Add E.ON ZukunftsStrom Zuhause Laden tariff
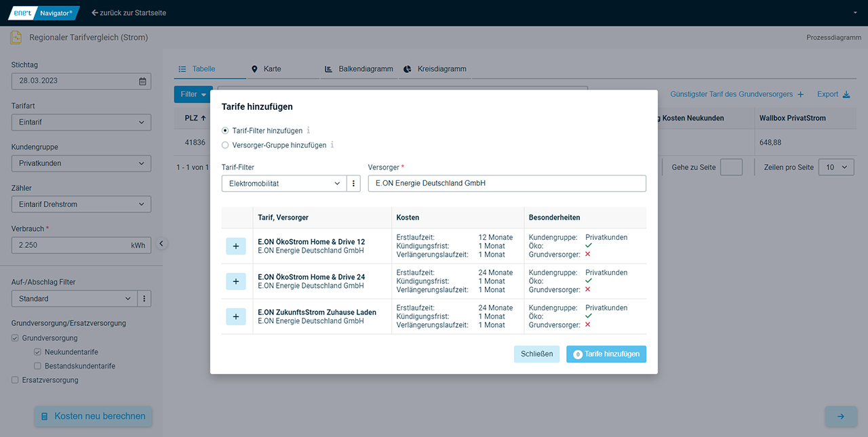868x437 pixels. (235, 316)
